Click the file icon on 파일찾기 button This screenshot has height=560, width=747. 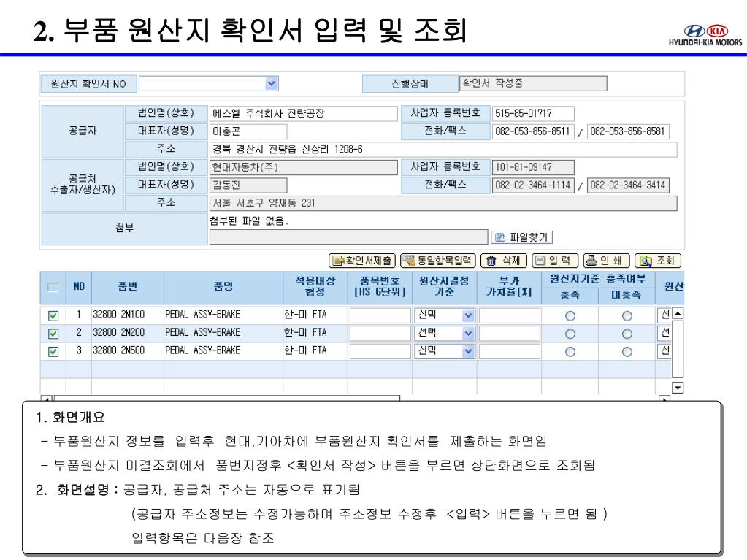[x=500, y=237]
